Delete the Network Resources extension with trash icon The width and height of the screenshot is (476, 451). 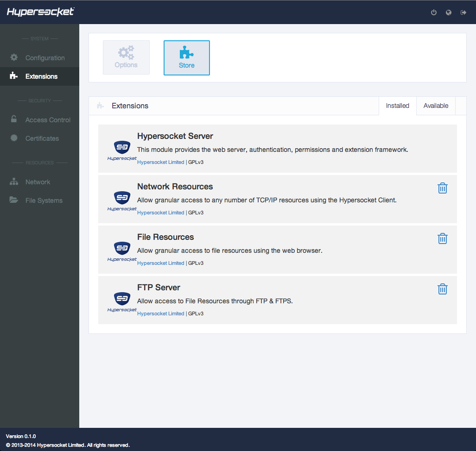tap(442, 188)
